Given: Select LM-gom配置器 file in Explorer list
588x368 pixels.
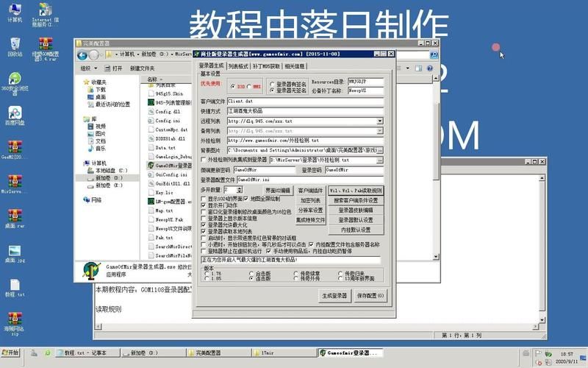Looking at the screenshot, I should point(170,201).
